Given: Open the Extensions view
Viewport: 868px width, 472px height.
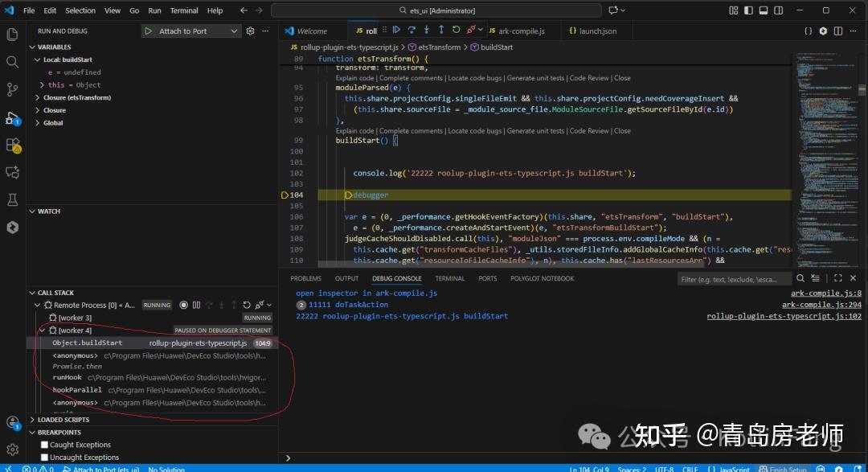Looking at the screenshot, I should (x=12, y=146).
